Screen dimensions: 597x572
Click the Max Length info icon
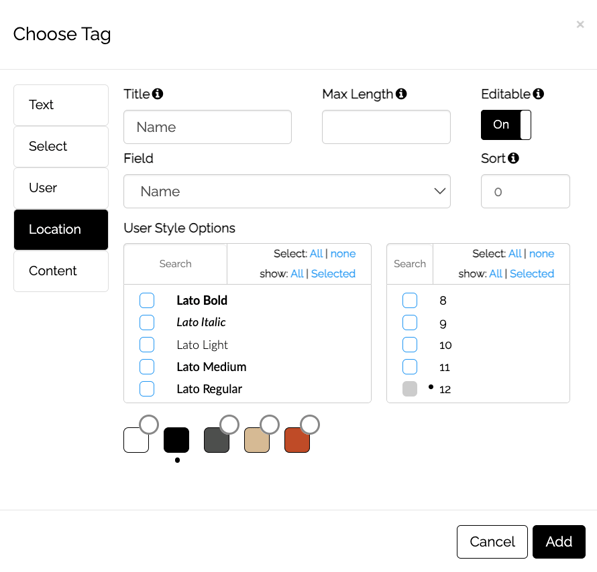pyautogui.click(x=401, y=94)
